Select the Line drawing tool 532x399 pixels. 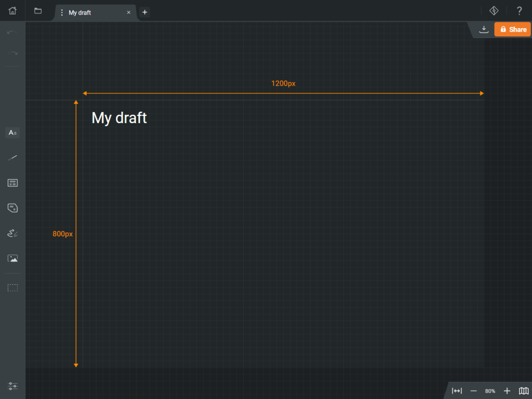[12, 158]
